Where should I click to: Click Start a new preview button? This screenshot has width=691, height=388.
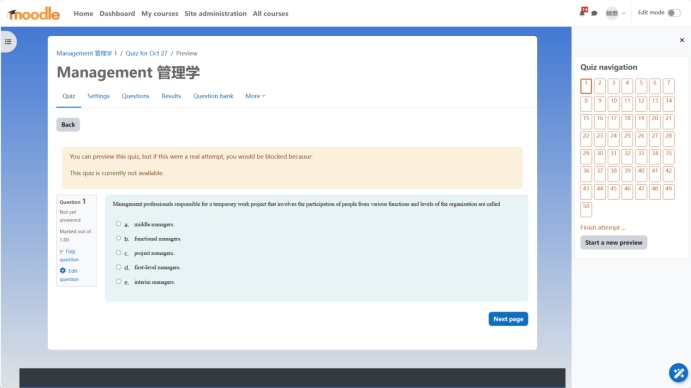[x=613, y=242]
